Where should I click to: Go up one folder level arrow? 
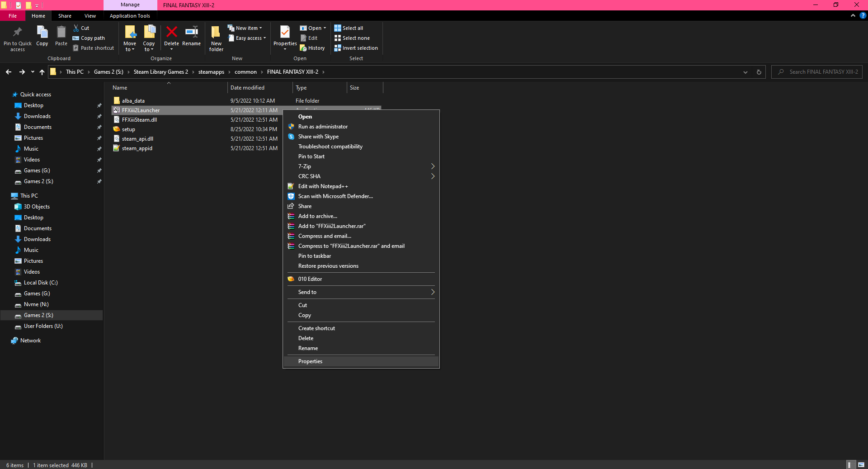coord(42,72)
